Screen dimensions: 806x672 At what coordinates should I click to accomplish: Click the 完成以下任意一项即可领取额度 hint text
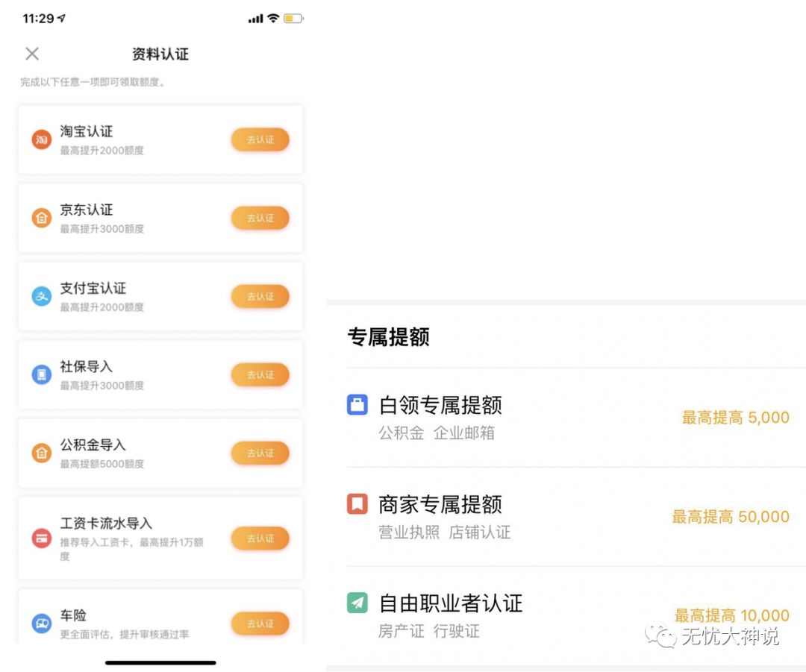93,82
